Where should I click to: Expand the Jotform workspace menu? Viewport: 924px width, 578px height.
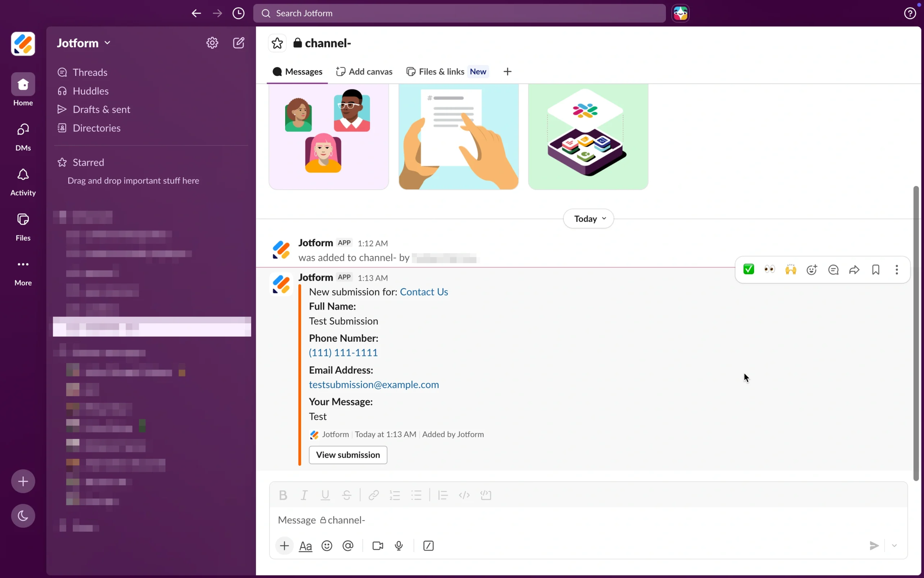click(x=84, y=43)
